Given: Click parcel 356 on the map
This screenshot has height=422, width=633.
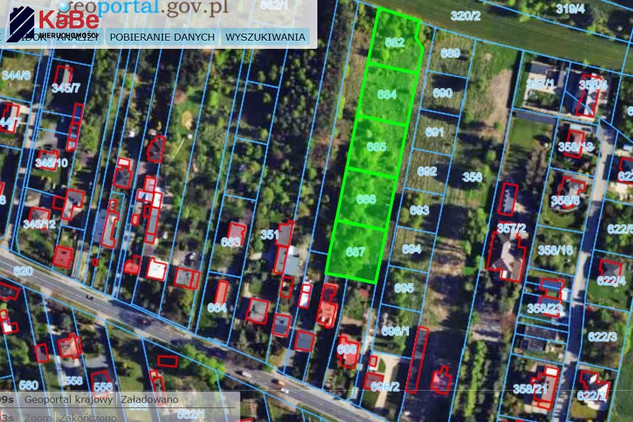Looking at the screenshot, I should (472, 177).
